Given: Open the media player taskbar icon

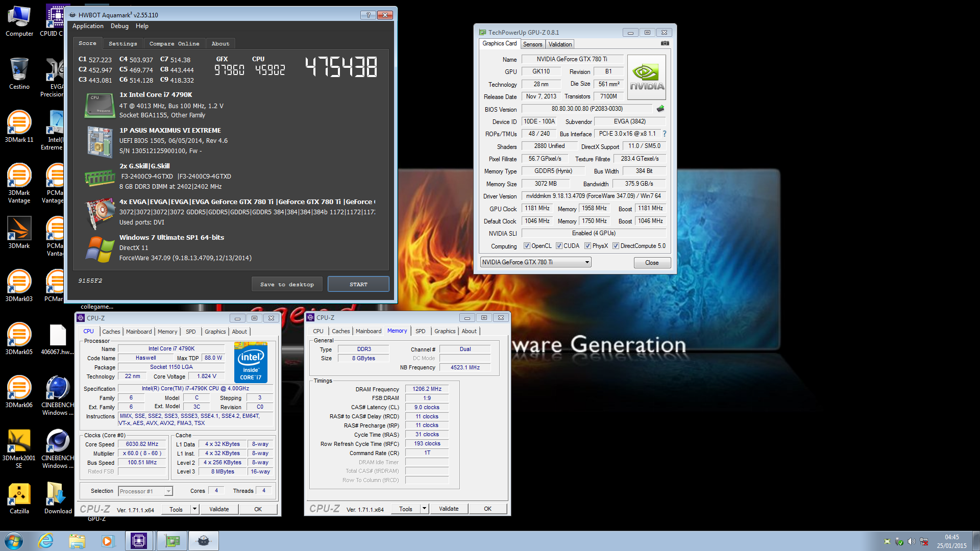Looking at the screenshot, I should coord(108,541).
